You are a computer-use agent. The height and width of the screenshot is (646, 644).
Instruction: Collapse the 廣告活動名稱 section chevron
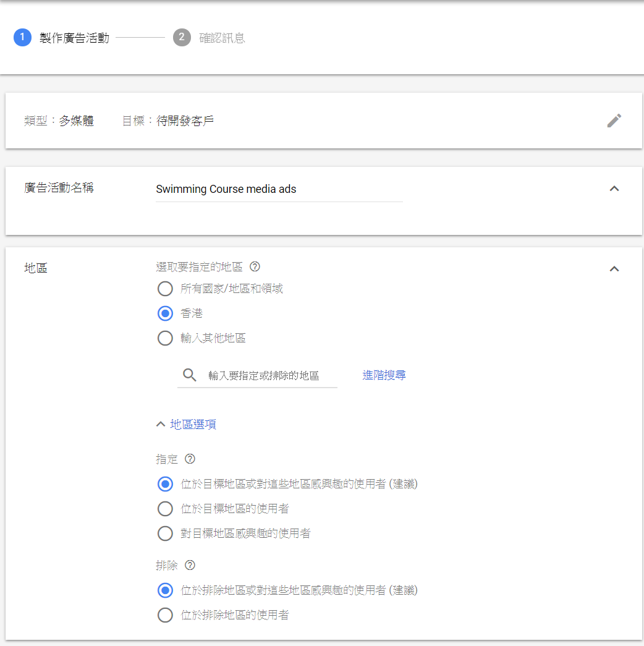(x=614, y=189)
